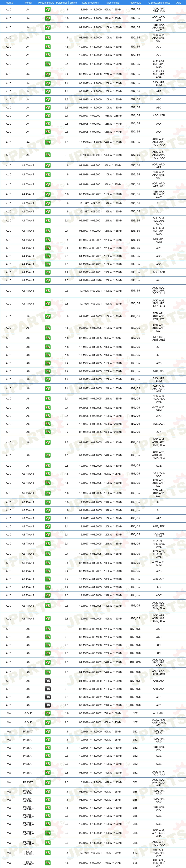Click petrol icon for A4 2.8 09.1995 row
Image resolution: width=186 pixels, height=868 pixels.
[x=48, y=132]
